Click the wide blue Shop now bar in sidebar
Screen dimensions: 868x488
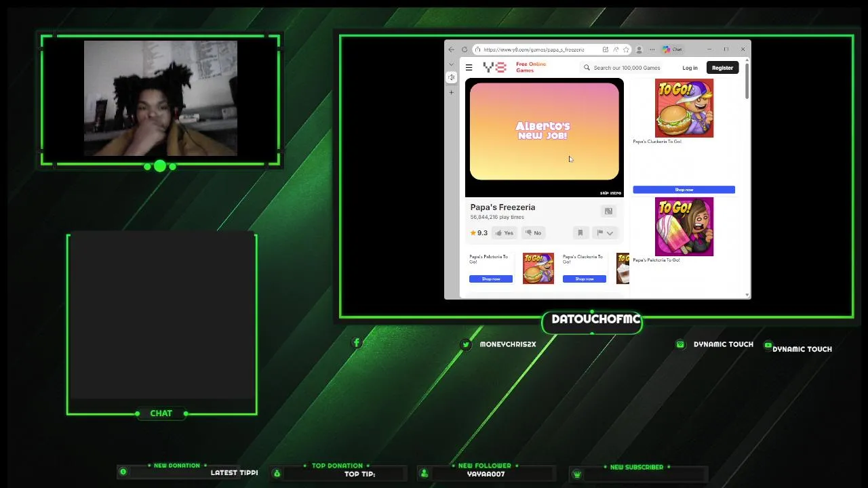pos(684,190)
